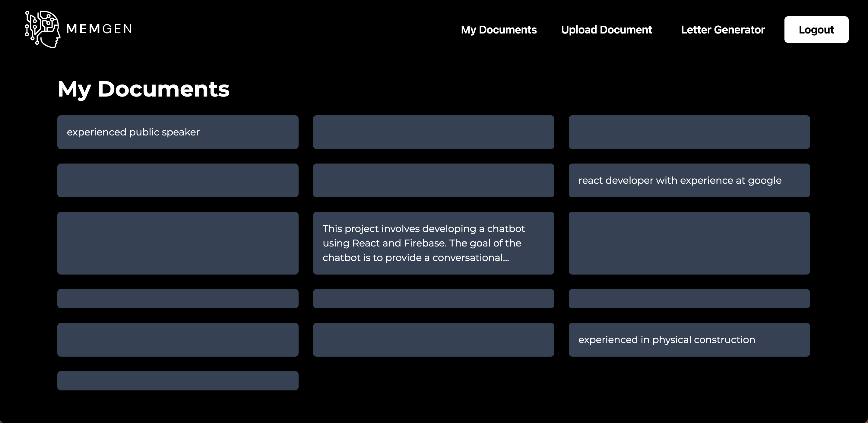The height and width of the screenshot is (423, 868).
Task: Select empty card directly above the chatbot card
Action: 433,180
